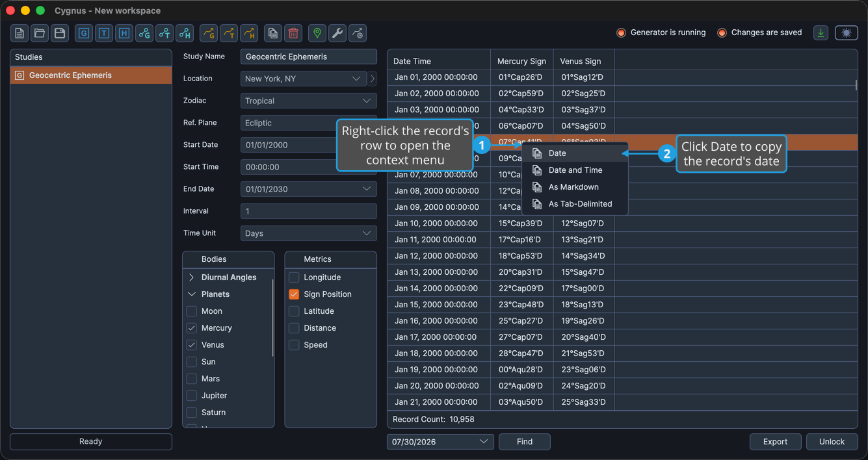
Task: Uncheck the Mercury checkbox
Action: point(192,328)
